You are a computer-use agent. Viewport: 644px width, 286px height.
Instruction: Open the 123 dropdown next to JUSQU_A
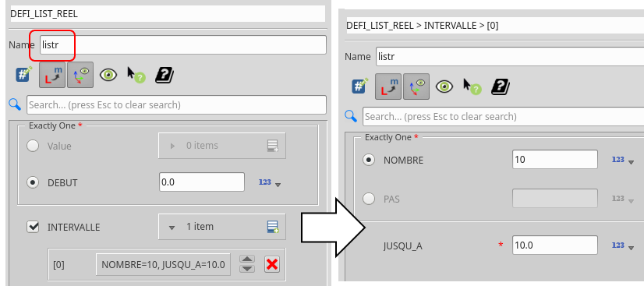click(x=623, y=245)
